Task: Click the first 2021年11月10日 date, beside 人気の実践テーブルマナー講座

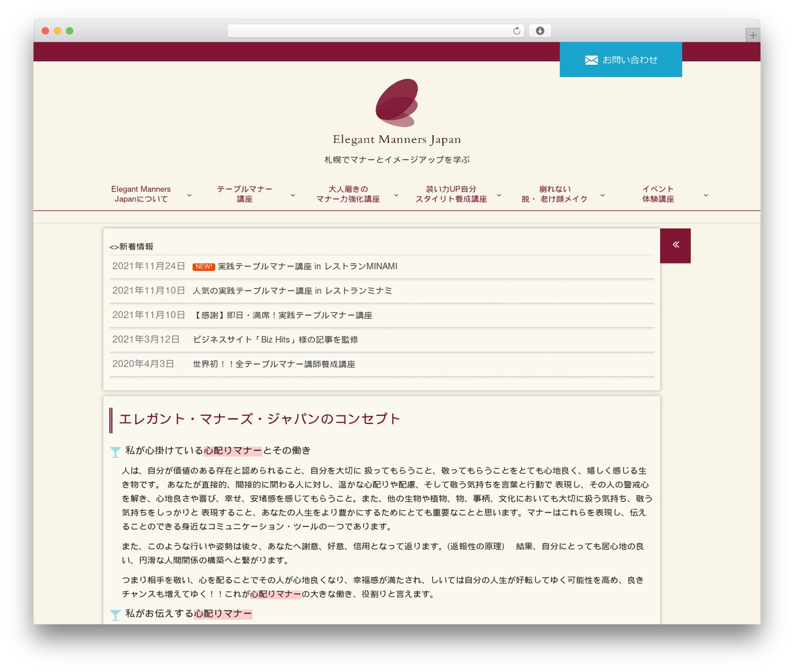Action: tap(148, 291)
